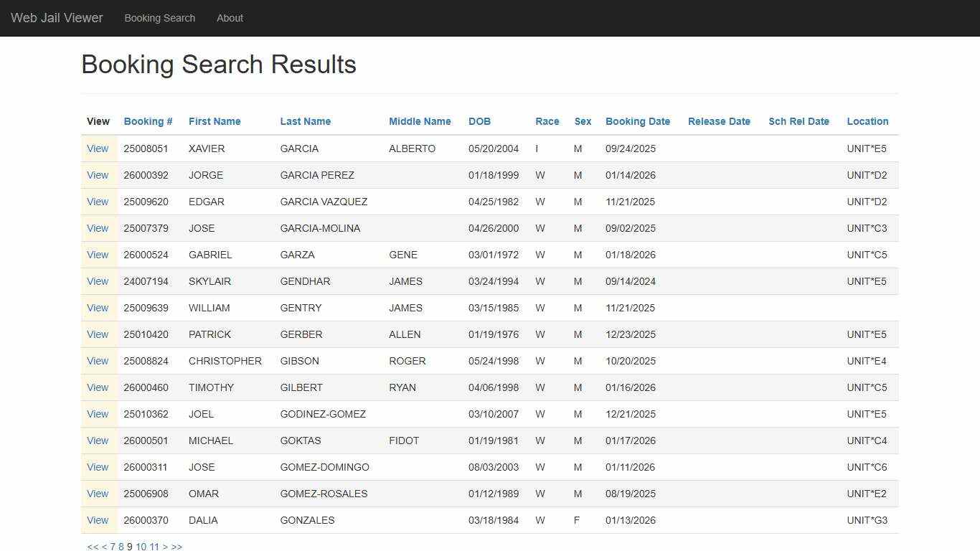980x551 pixels.
Task: View booking record for DALIA GONZALES
Action: pos(98,520)
